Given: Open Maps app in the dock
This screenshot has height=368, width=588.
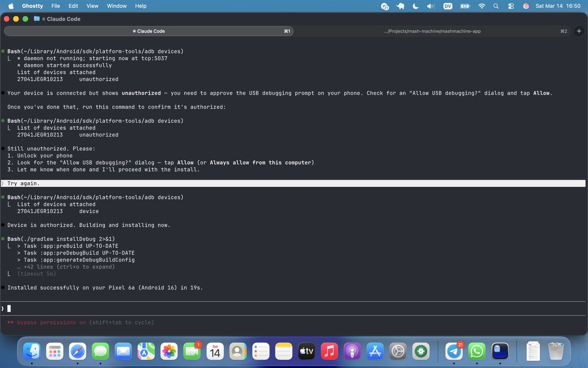Looking at the screenshot, I should 146,351.
